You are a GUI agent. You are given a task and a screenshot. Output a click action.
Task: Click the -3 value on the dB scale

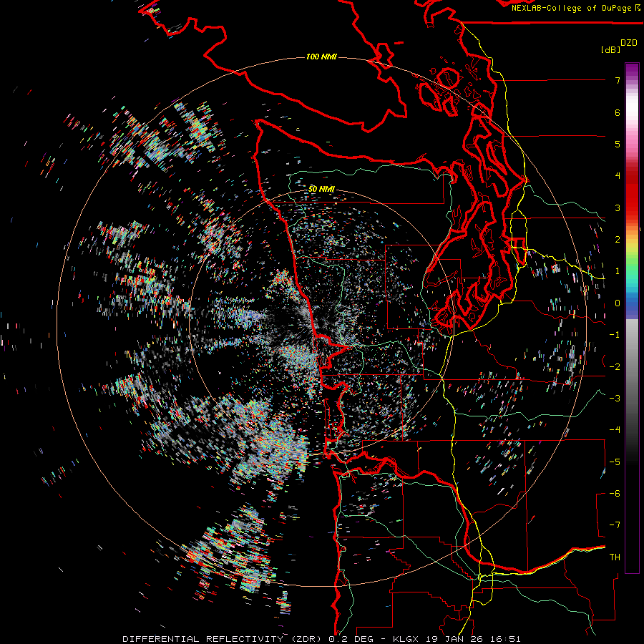(615, 399)
